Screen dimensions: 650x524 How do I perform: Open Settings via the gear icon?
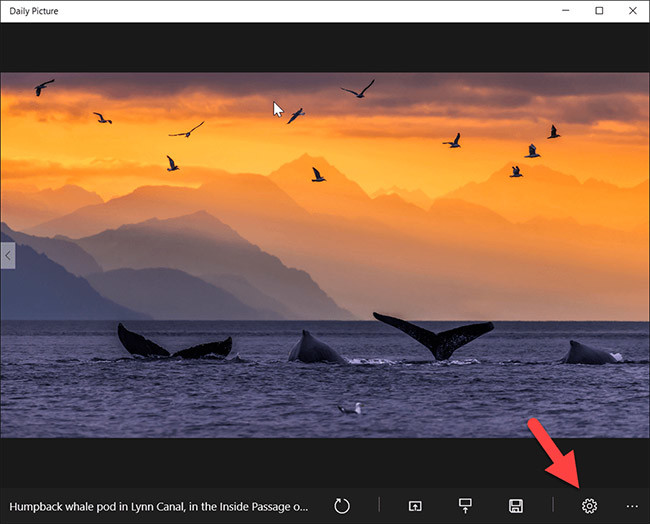589,506
